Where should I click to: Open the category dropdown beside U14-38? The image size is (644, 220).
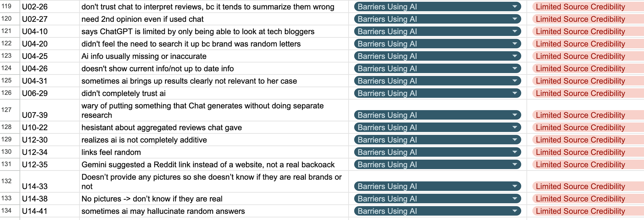pyautogui.click(x=515, y=199)
